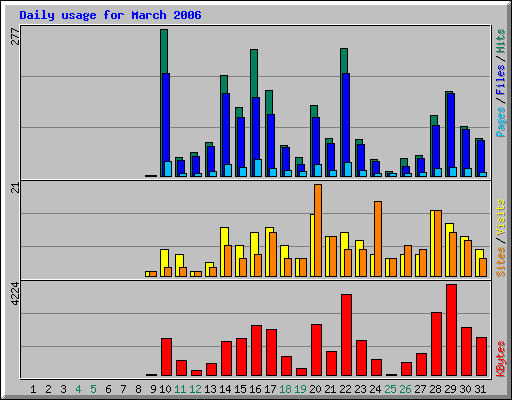Click day 11 weekend label on x-axis
Image resolution: width=512 pixels, height=400 pixels.
point(180,389)
